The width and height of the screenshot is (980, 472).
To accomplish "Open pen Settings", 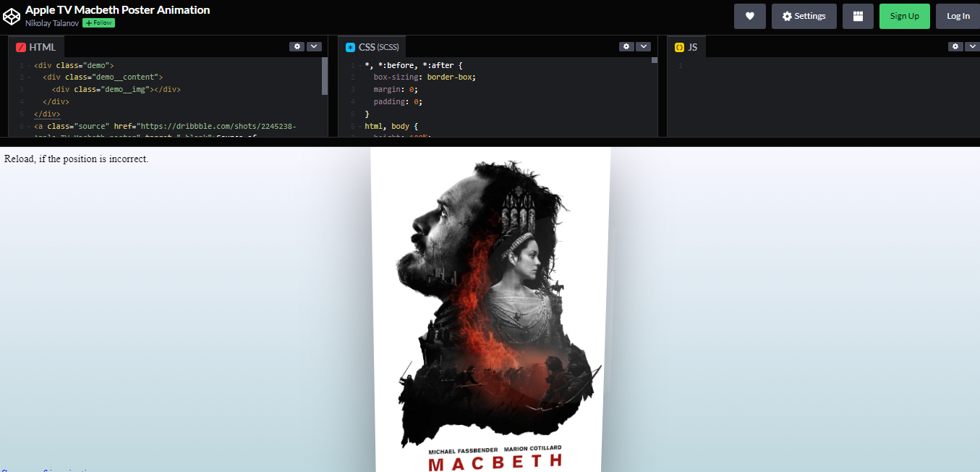I will click(x=804, y=16).
